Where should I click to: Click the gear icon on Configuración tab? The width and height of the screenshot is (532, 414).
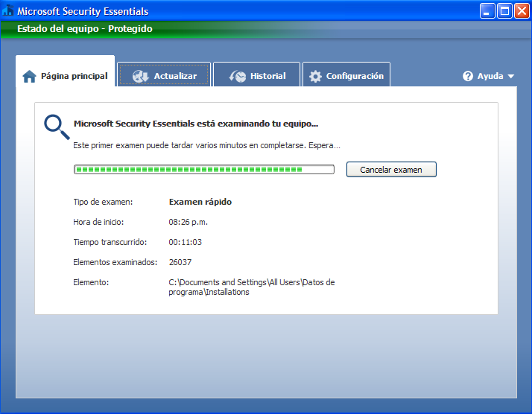[315, 76]
